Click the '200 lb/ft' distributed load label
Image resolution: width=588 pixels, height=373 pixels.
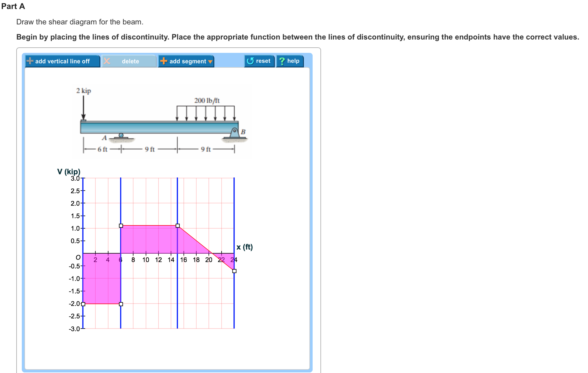tap(207, 101)
